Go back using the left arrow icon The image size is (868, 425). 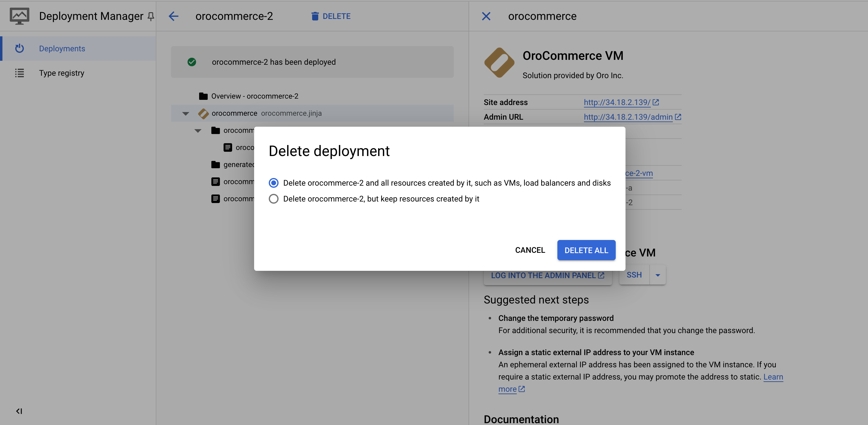pyautogui.click(x=173, y=16)
